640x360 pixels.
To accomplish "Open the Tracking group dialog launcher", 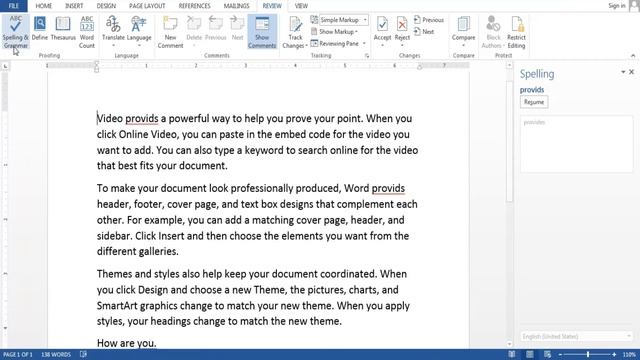I will pyautogui.click(x=367, y=56).
